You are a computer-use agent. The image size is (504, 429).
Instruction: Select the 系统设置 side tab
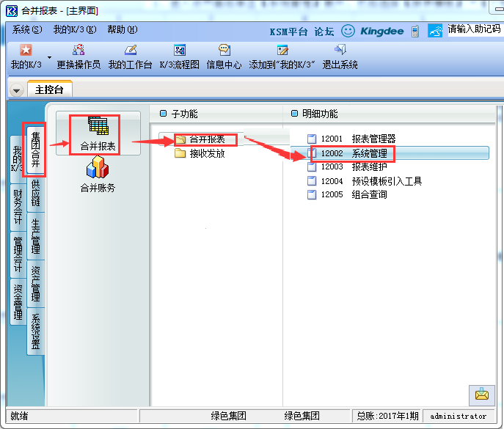pos(35,331)
